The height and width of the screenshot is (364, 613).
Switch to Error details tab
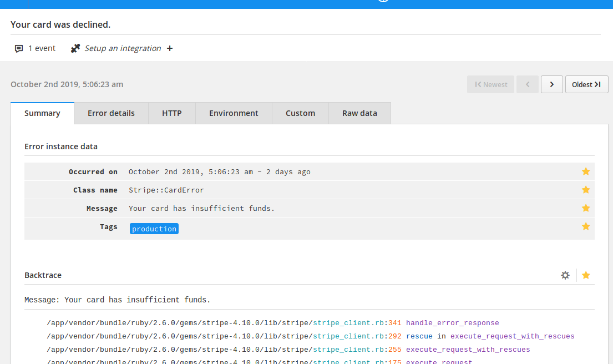(111, 113)
